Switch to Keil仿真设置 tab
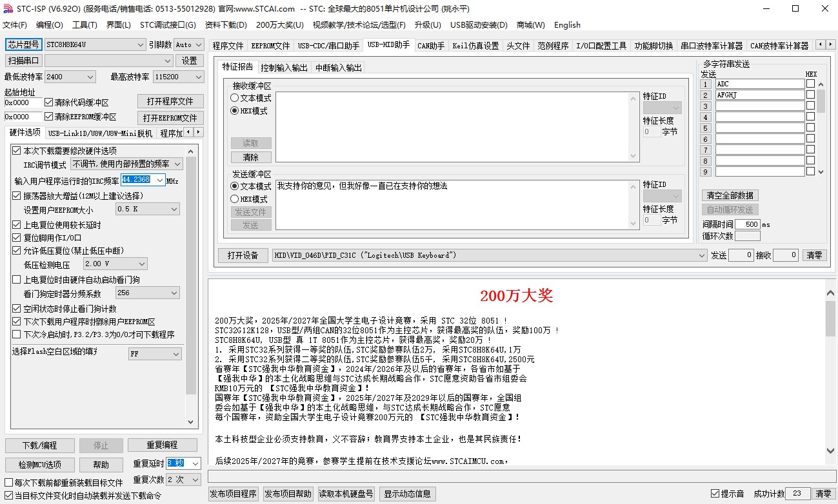The width and height of the screenshot is (838, 504). coord(475,46)
